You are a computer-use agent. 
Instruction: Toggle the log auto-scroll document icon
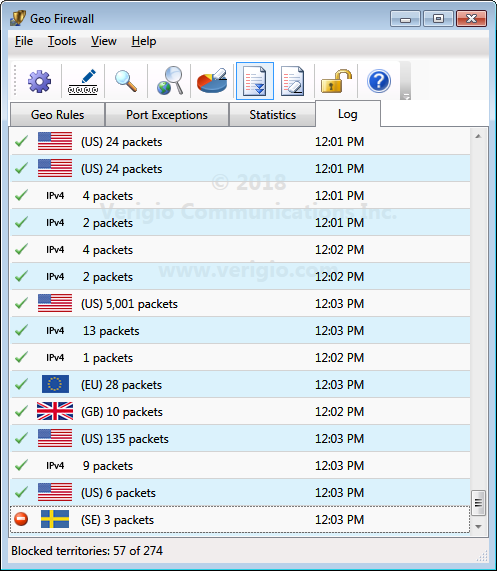click(255, 80)
